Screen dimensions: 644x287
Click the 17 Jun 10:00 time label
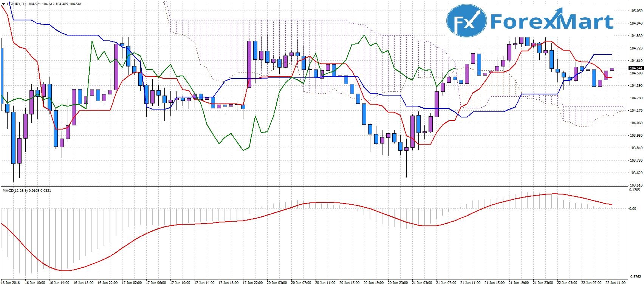[x=180, y=282]
